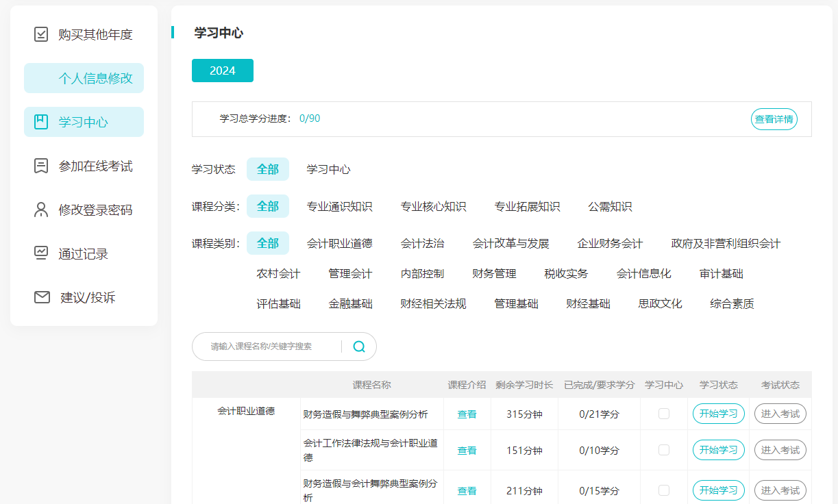Click the 参加在线考试 document icon

point(41,166)
